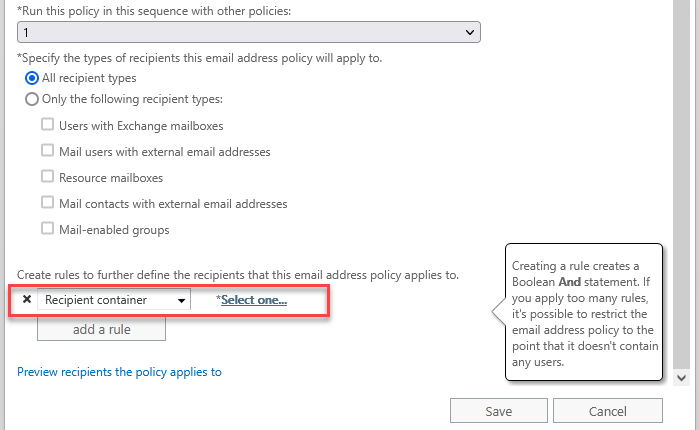Image resolution: width=699 pixels, height=430 pixels.
Task: Choose Only the following recipient types
Action: [32, 99]
